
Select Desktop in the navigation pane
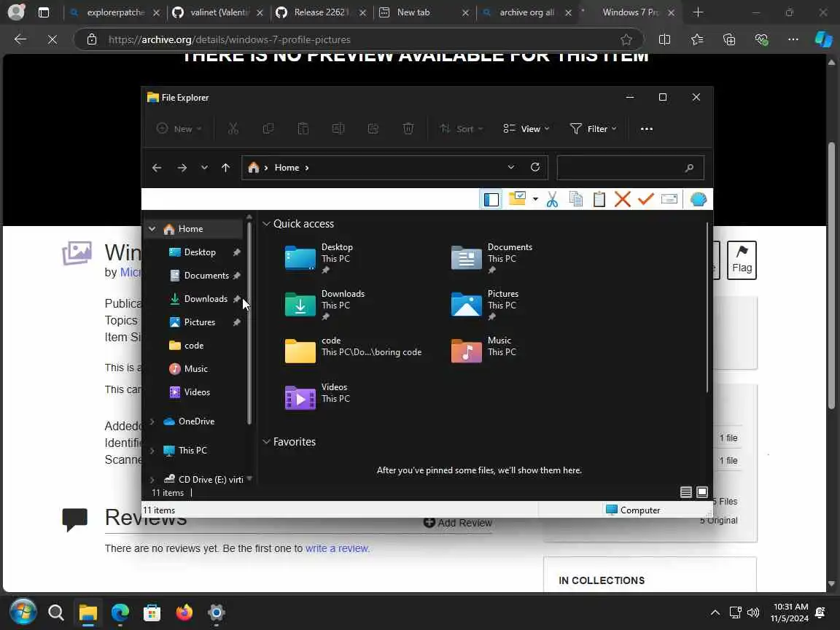click(x=200, y=252)
